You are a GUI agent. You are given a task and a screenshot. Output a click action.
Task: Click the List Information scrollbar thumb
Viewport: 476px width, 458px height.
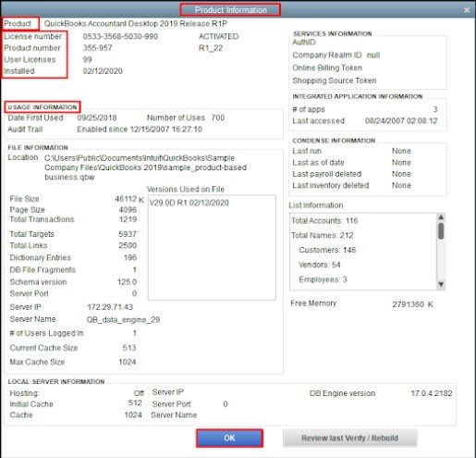coord(441,231)
